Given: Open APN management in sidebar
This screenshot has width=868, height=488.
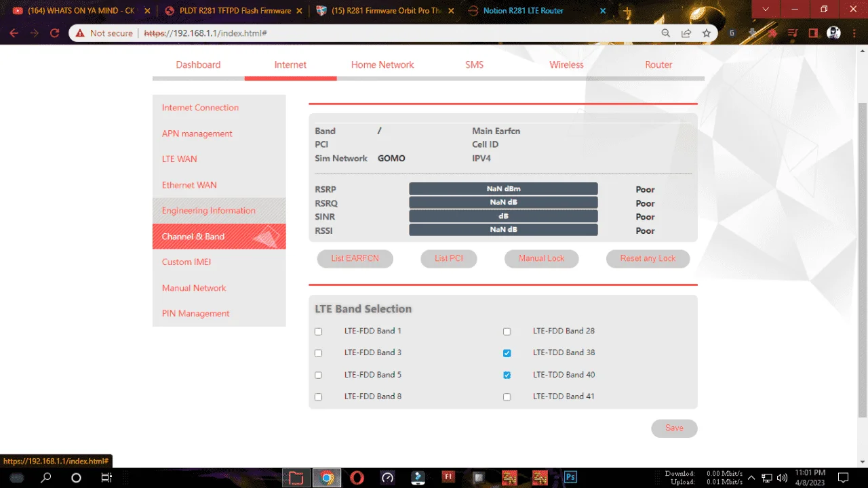Looking at the screenshot, I should tap(219, 134).
